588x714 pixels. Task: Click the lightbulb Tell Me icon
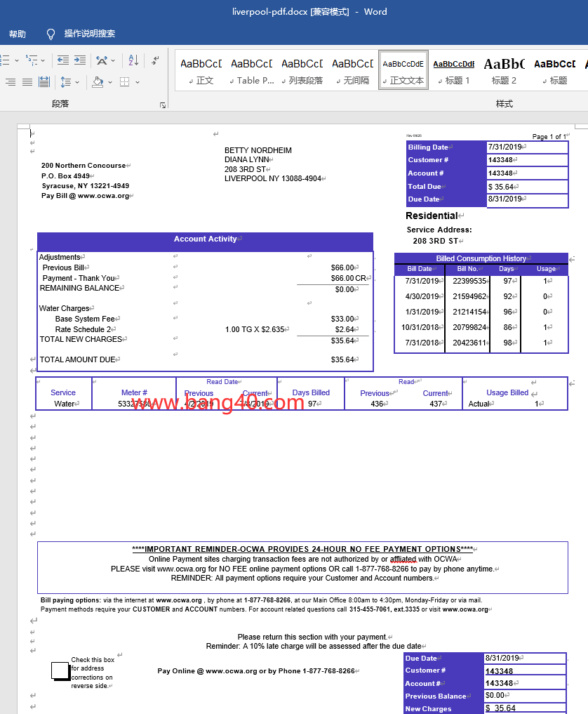click(51, 34)
